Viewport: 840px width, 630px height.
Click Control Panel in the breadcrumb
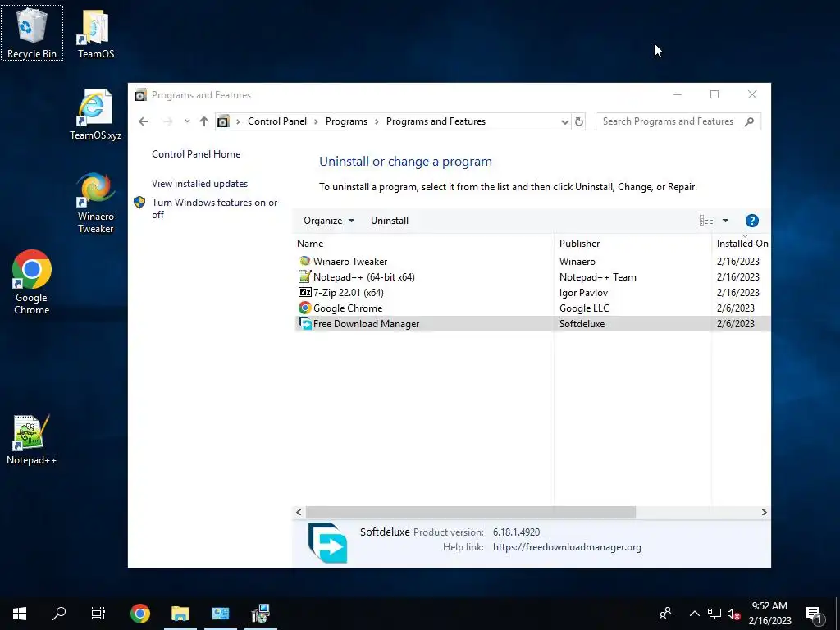[277, 121]
